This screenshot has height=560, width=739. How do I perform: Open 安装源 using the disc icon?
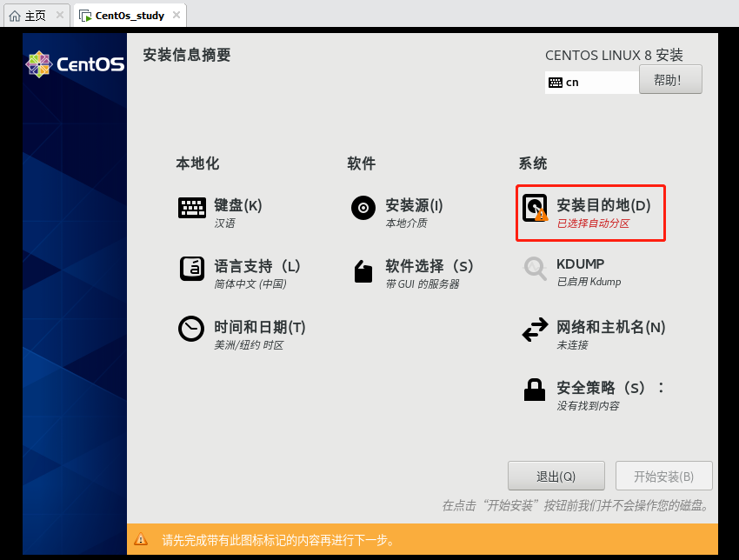coord(363,208)
